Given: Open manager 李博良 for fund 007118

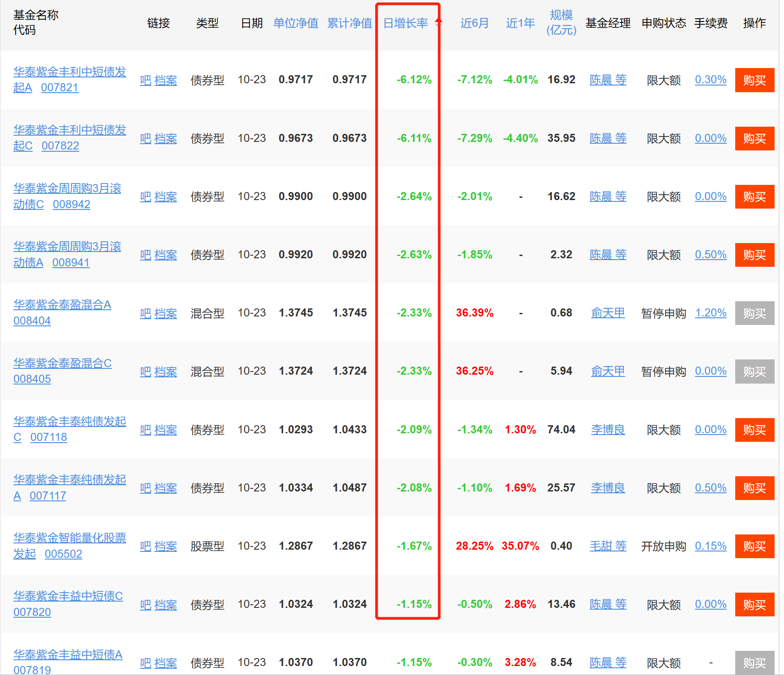Looking at the screenshot, I should pyautogui.click(x=608, y=429).
